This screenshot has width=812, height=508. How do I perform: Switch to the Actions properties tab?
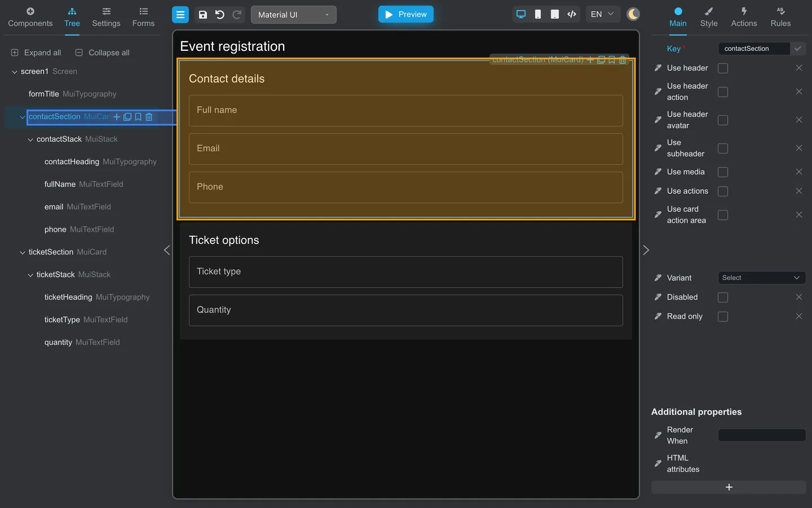click(744, 17)
